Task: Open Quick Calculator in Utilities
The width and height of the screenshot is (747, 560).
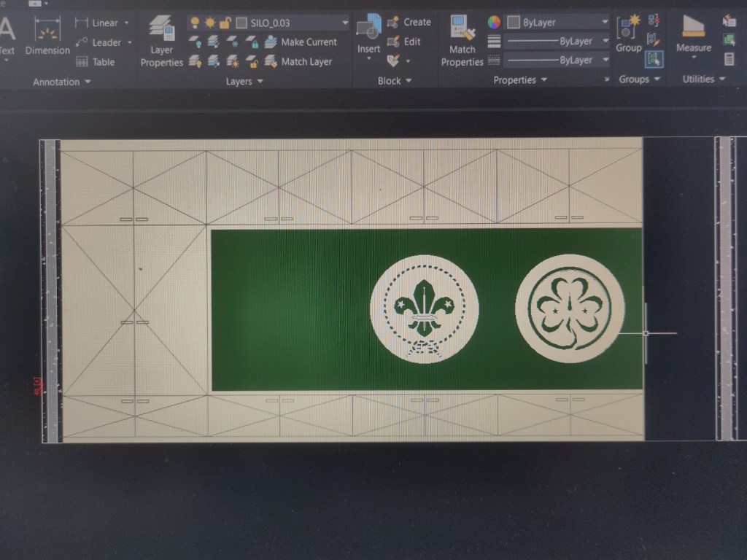Action: point(729,59)
